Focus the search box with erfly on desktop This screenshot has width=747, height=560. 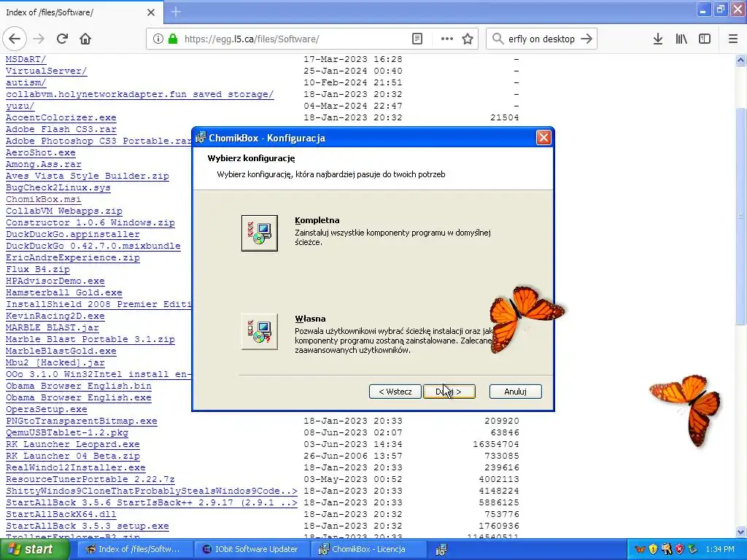tap(541, 39)
